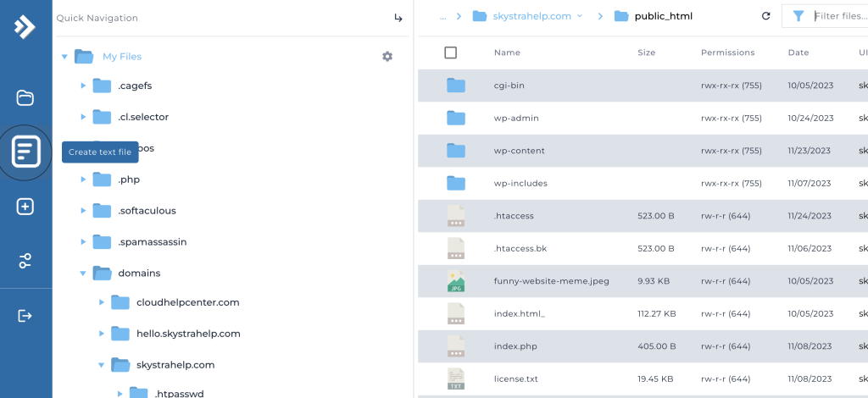Sort files by the Size column header

point(647,53)
